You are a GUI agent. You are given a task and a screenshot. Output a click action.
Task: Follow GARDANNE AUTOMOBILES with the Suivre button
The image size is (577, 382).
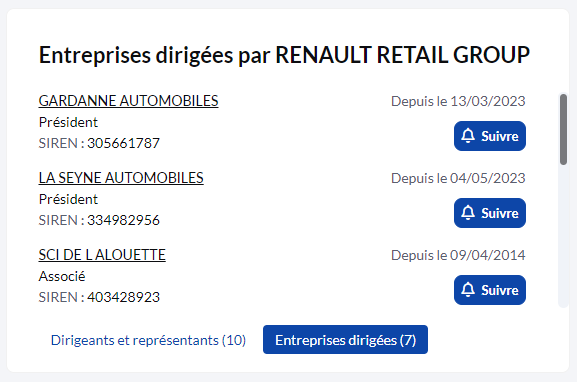(490, 136)
